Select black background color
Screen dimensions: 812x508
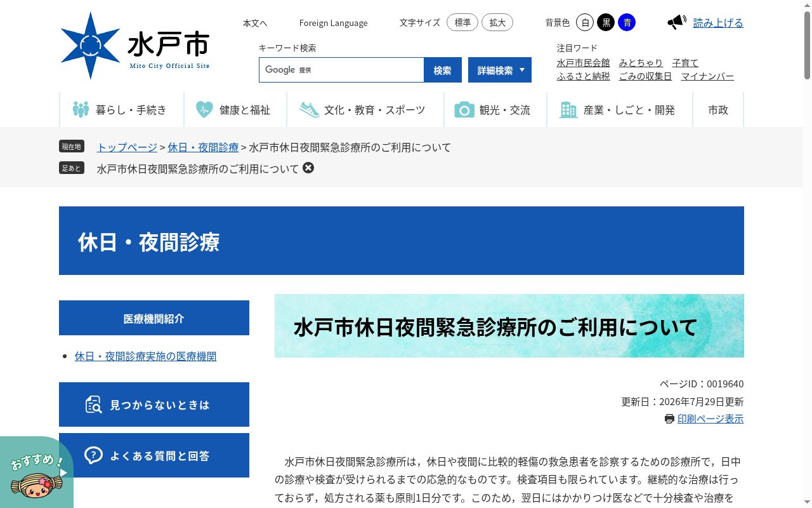click(x=606, y=23)
